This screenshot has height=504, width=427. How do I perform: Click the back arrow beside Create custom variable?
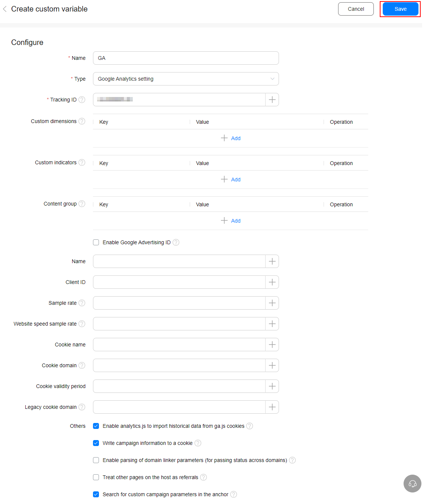point(5,9)
